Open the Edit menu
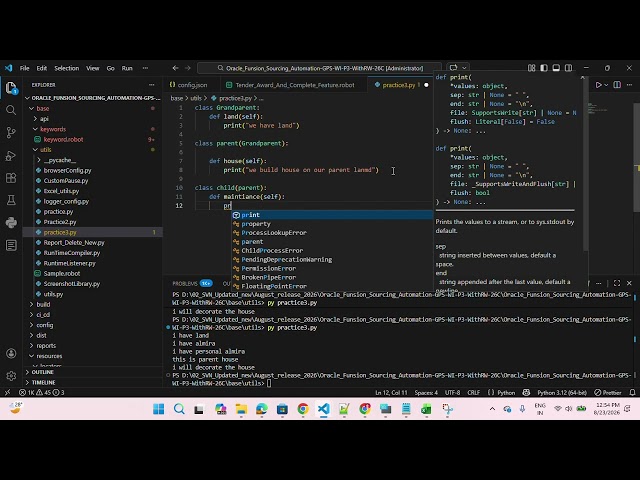This screenshot has height=480, width=640. coord(42,68)
